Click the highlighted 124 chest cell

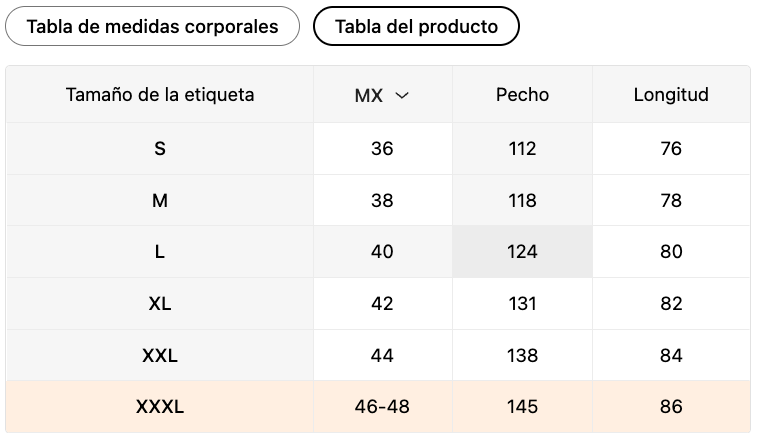[x=522, y=252]
